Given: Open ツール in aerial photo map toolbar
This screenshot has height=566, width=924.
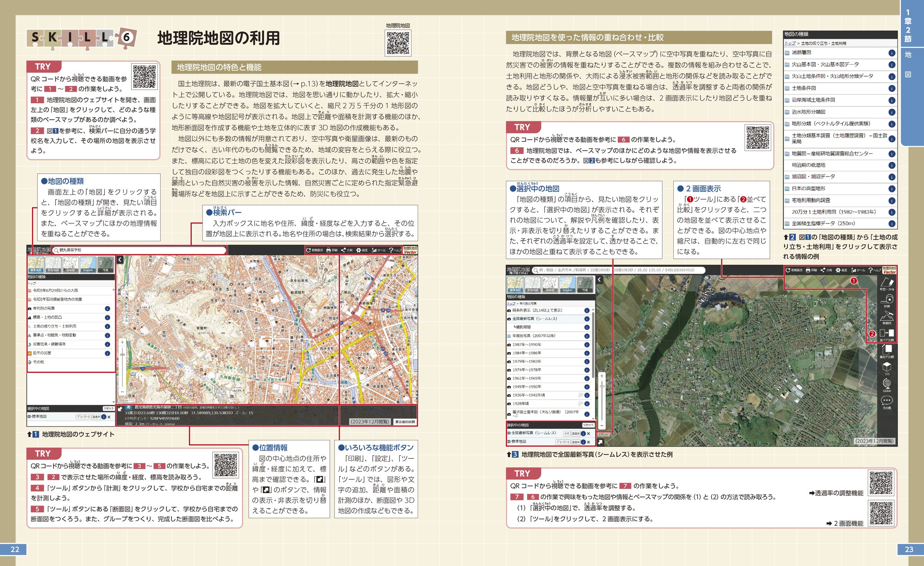Looking at the screenshot, I should (x=858, y=270).
